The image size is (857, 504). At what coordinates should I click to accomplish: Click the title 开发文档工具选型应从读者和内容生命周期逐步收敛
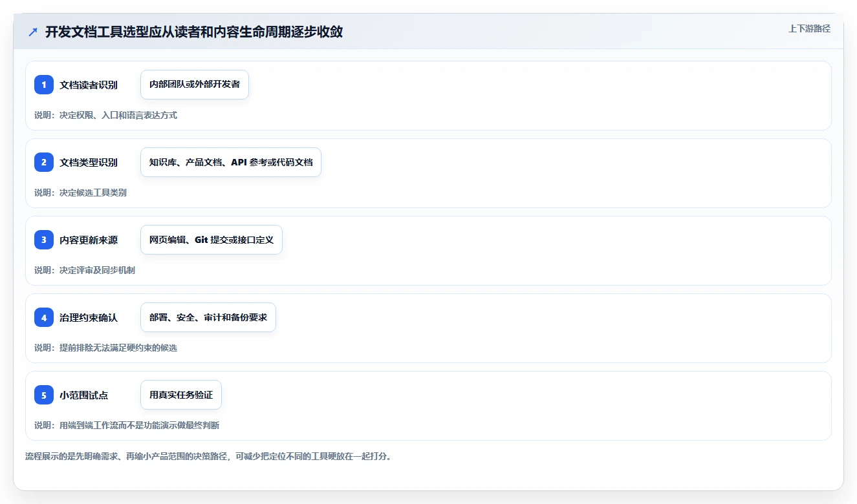[194, 32]
